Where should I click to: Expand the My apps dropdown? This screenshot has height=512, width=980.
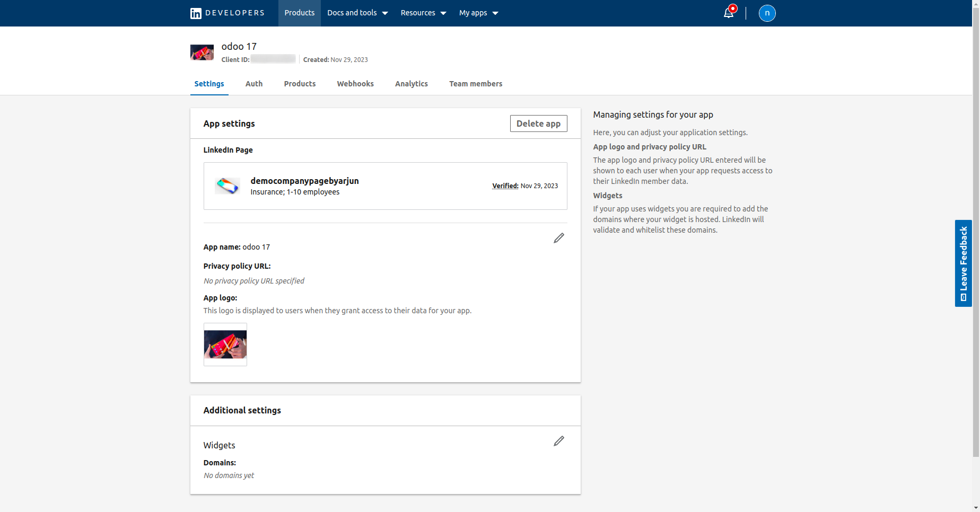pos(479,13)
